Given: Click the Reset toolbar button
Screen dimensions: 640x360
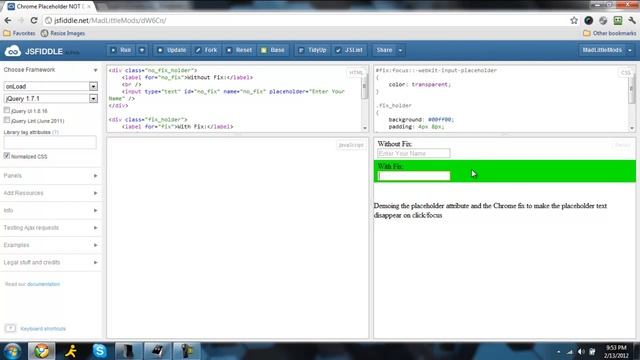Looking at the screenshot, I should [x=240, y=50].
